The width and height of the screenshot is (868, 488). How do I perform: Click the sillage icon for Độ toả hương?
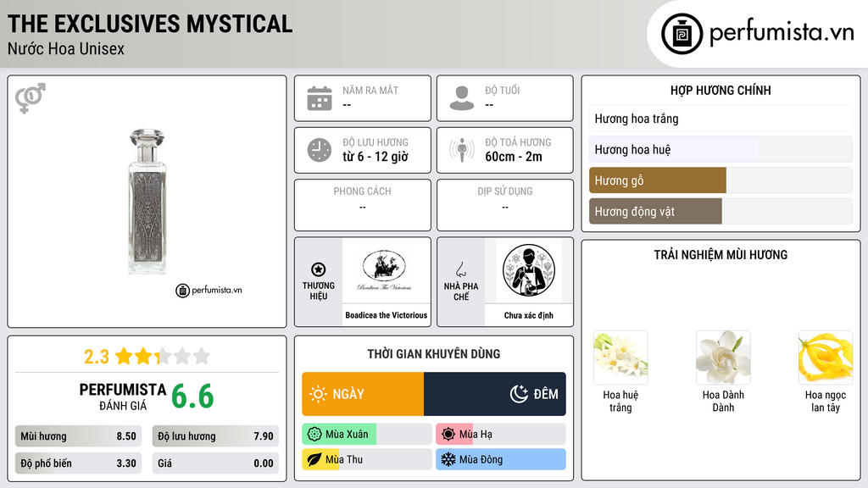point(462,150)
